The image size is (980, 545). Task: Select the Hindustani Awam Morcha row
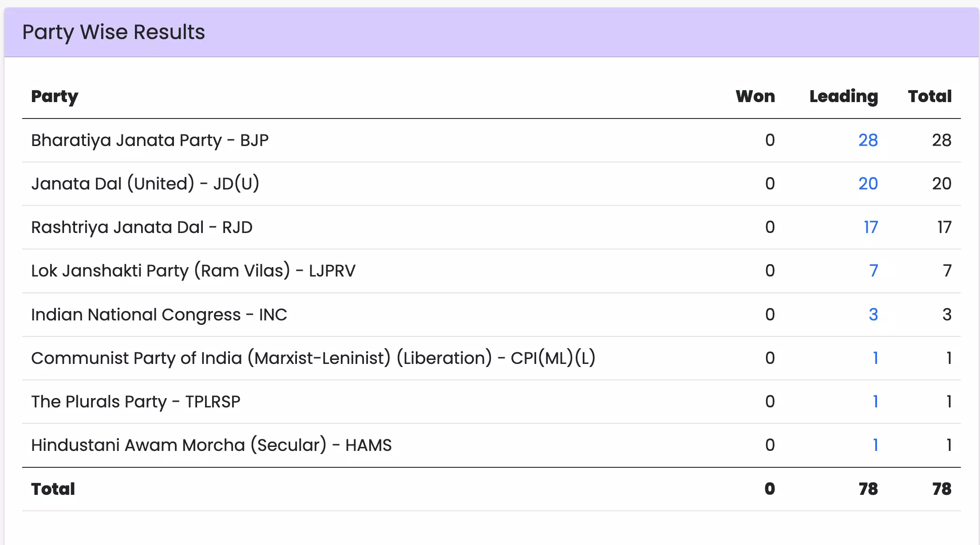211,445
